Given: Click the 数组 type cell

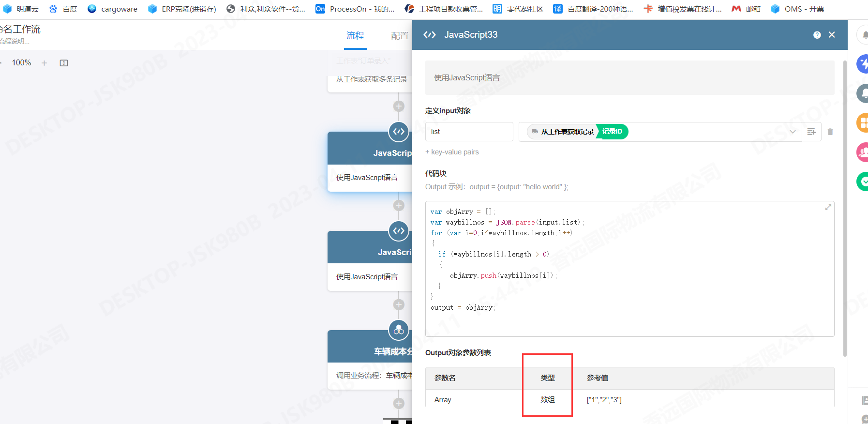Looking at the screenshot, I should [x=548, y=400].
